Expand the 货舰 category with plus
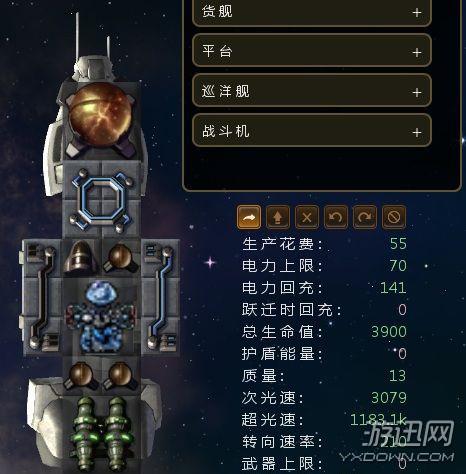466x474 pixels. pos(417,13)
